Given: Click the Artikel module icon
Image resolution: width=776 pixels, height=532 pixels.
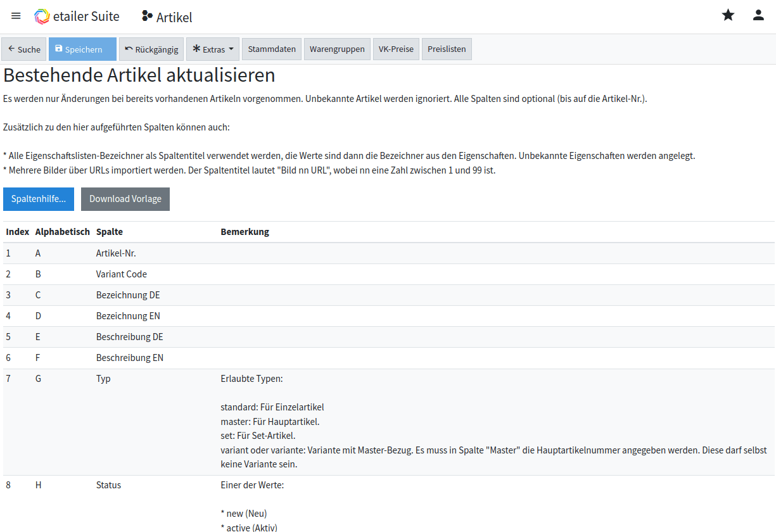Looking at the screenshot, I should (x=147, y=16).
